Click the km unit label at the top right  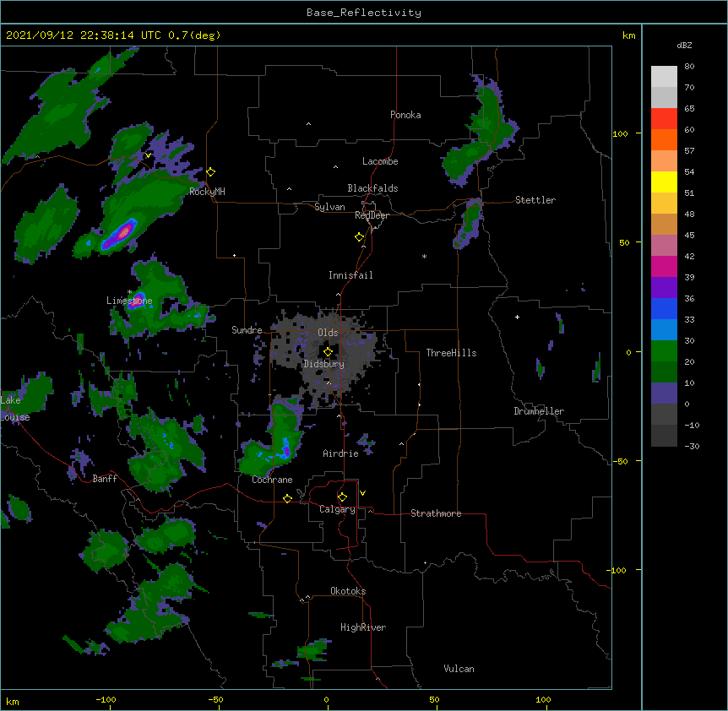628,35
